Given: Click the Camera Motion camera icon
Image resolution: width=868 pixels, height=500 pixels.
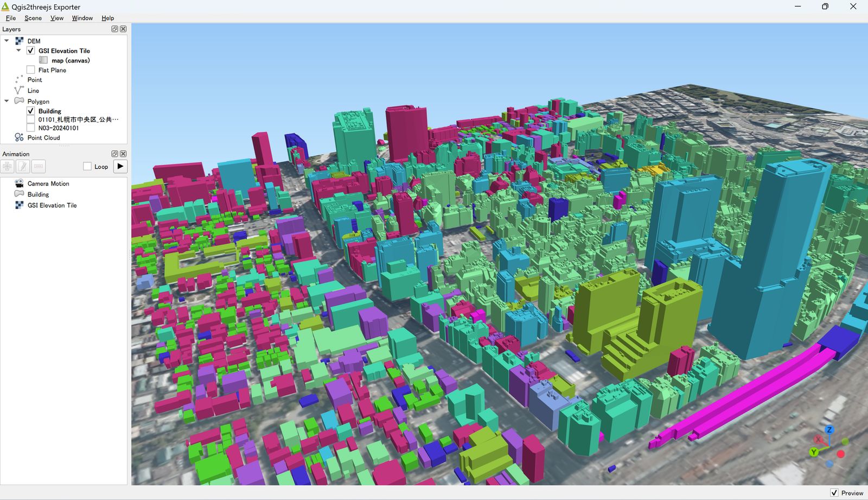Looking at the screenshot, I should click(x=20, y=183).
